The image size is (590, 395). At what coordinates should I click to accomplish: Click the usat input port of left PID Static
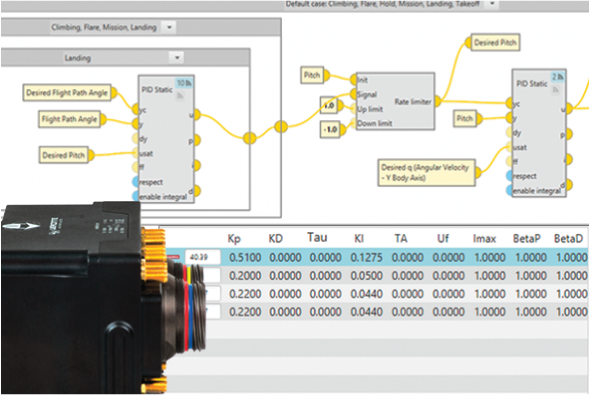coord(136,153)
